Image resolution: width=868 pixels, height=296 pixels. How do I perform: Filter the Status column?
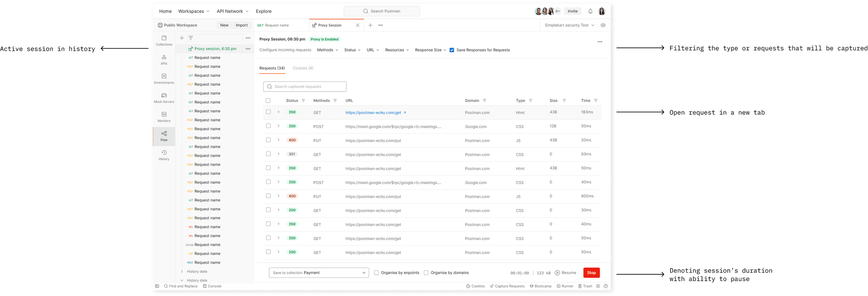coord(303,101)
